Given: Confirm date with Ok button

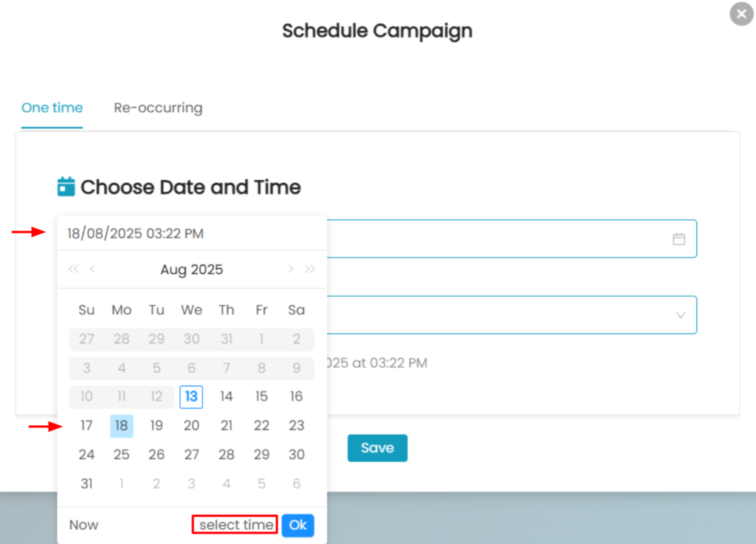Looking at the screenshot, I should coord(298,525).
